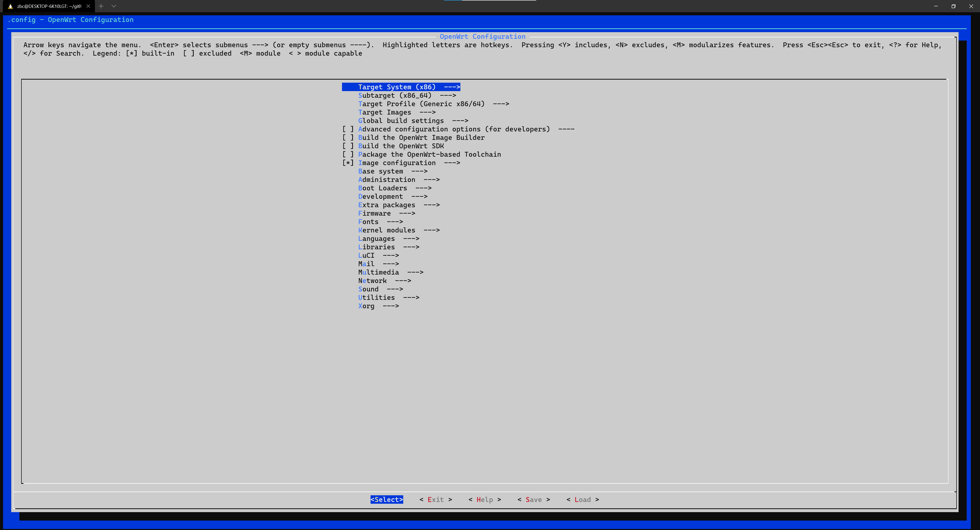980x530 pixels.
Task: Click the Load button
Action: tap(582, 500)
